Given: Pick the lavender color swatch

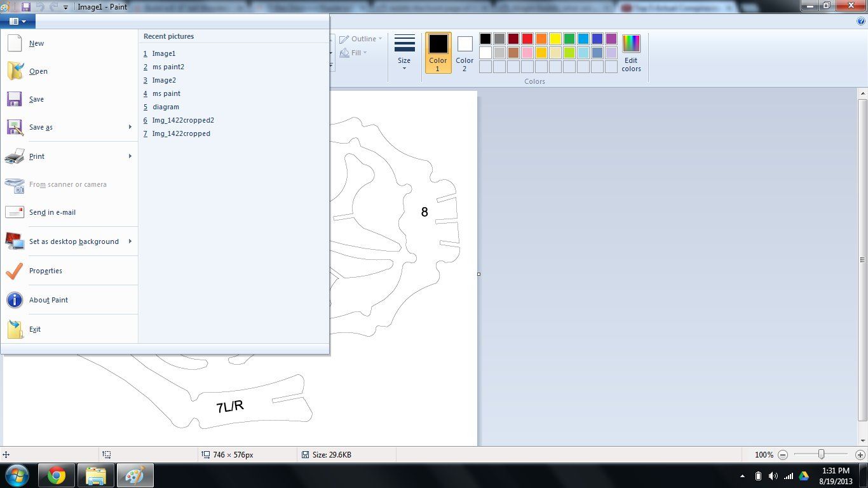Looking at the screenshot, I should [611, 53].
